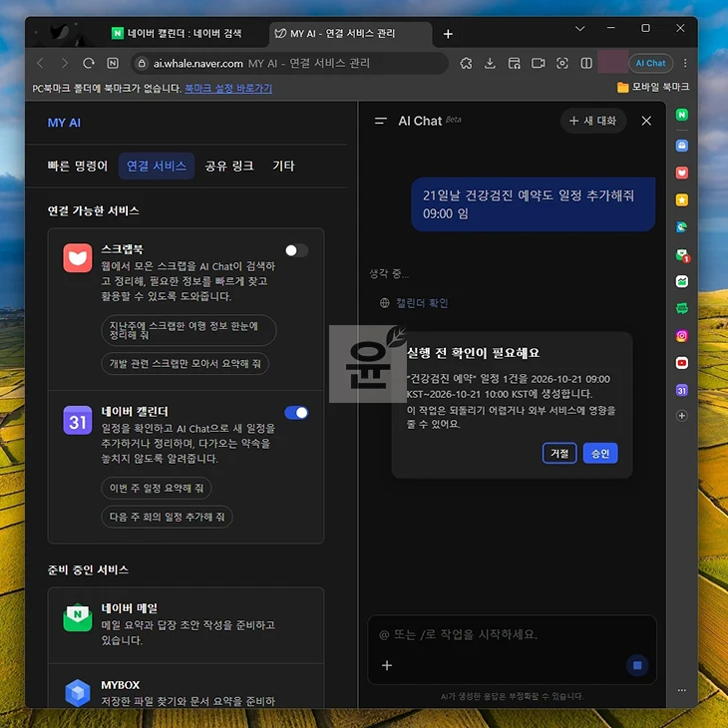Click the 준비 중인 서비스 heading text
This screenshot has width=728, height=728.
pos(88,569)
